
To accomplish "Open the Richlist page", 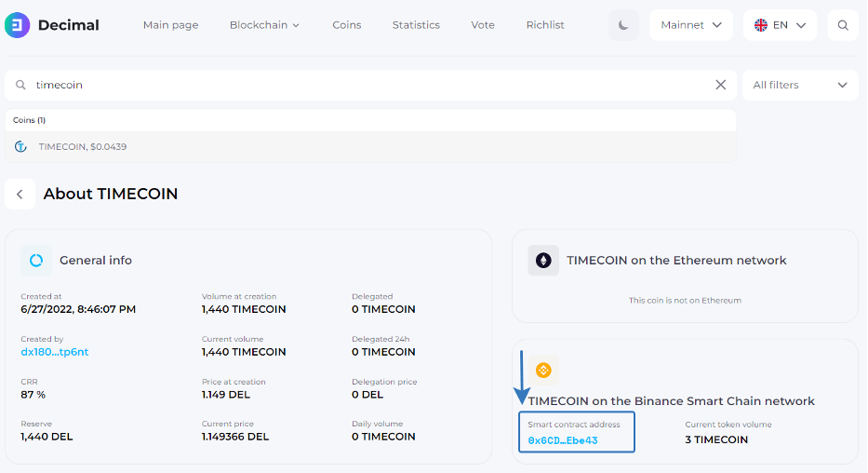I will tap(545, 25).
